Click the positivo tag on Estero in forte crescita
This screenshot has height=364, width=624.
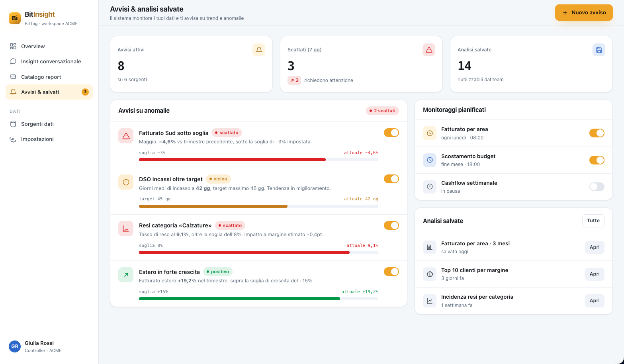(x=218, y=272)
